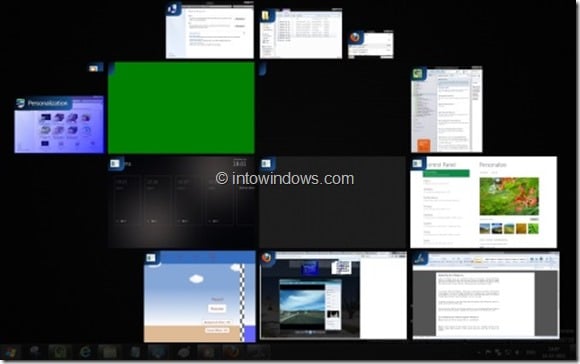
Task: Click the folder icon badge of the Explorer window
Action: [x=266, y=16]
